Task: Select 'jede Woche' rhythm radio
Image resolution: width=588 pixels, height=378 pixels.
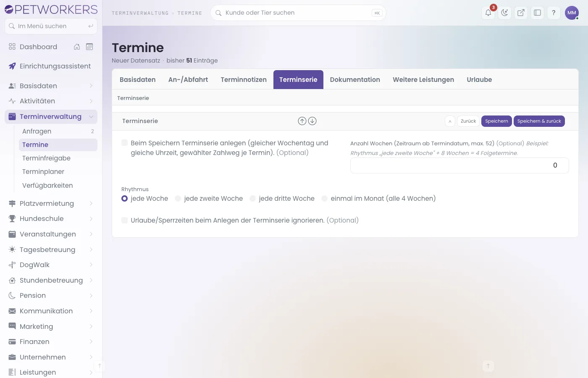Action: point(124,198)
